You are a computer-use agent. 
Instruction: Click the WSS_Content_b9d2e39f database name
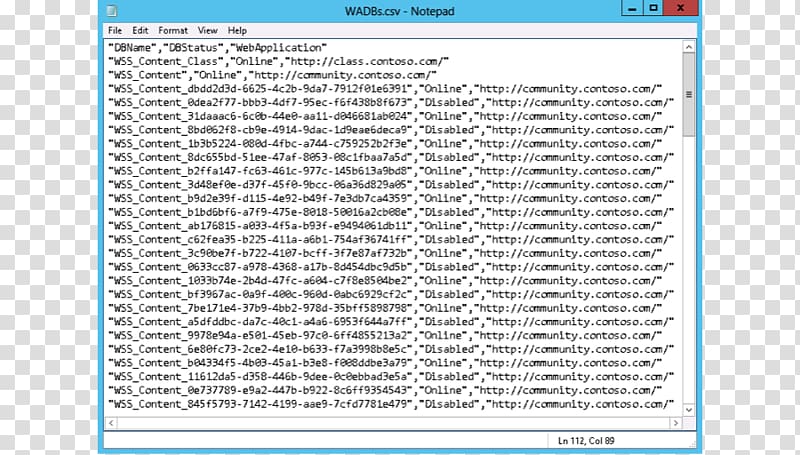(x=260, y=199)
